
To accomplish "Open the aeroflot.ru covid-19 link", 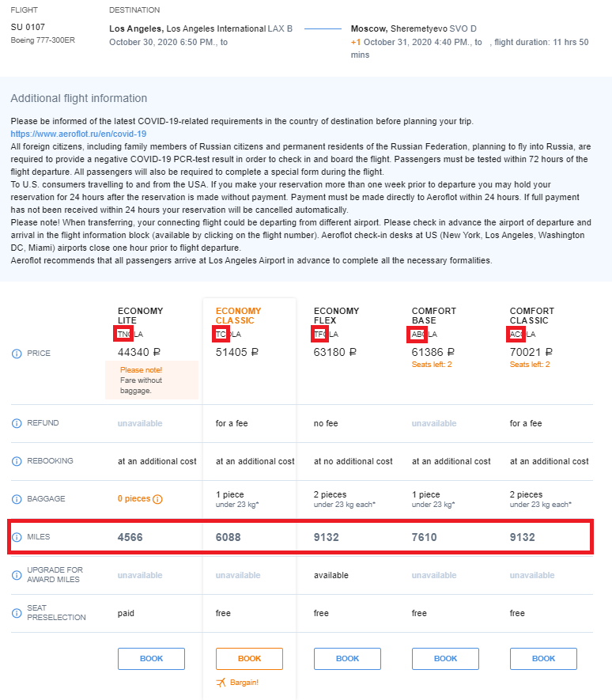I will click(78, 134).
